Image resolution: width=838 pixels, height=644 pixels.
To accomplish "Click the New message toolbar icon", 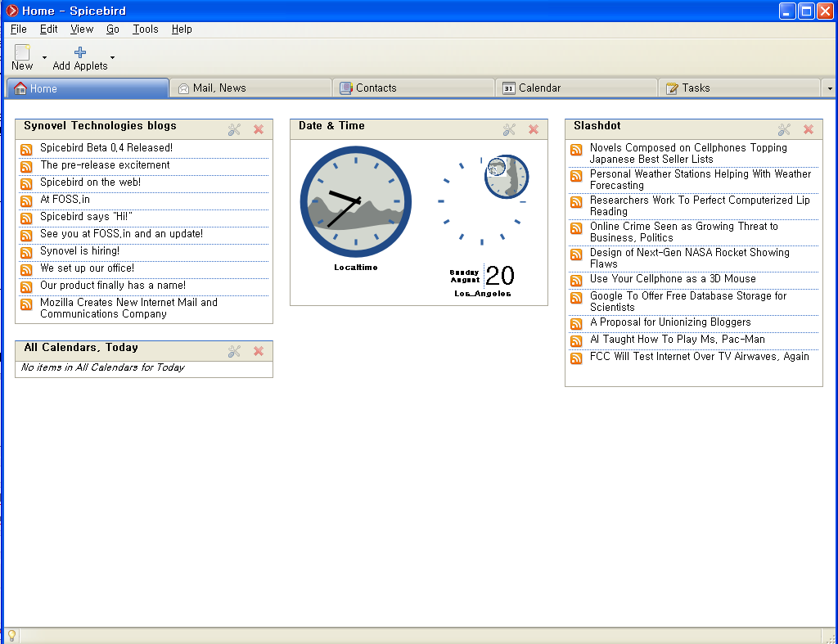I will point(22,52).
